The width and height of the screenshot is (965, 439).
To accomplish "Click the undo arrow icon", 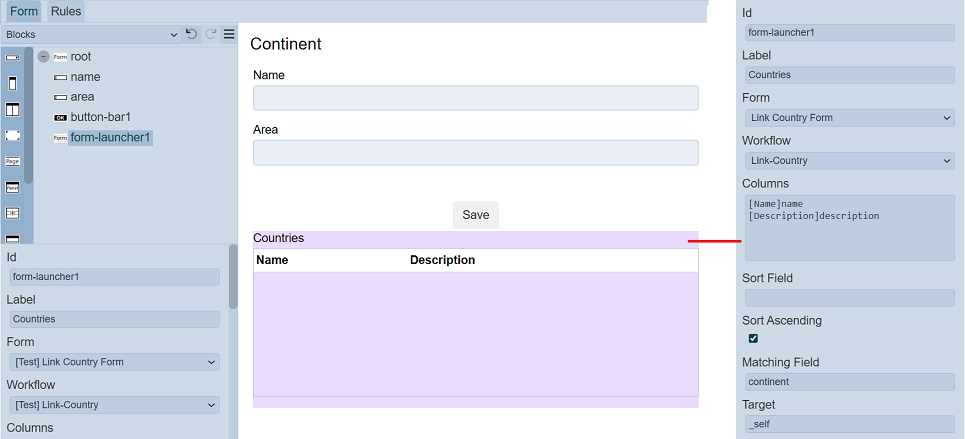I will tap(192, 35).
